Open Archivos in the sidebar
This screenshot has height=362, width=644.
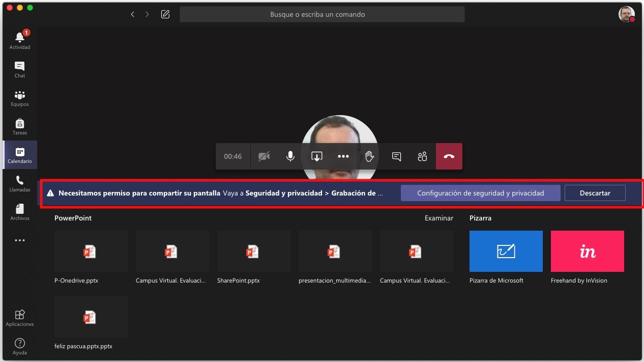20,212
